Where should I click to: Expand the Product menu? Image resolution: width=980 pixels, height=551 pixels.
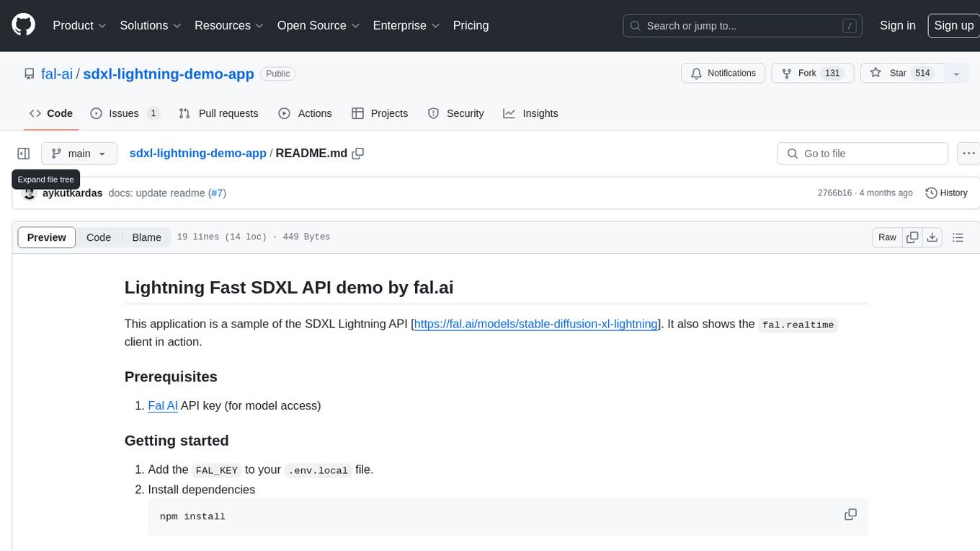point(79,25)
